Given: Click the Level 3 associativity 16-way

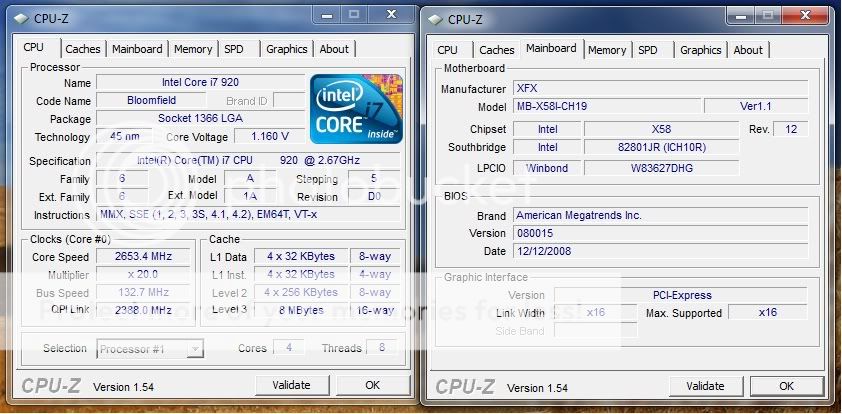Looking at the screenshot, I should pos(375,310).
